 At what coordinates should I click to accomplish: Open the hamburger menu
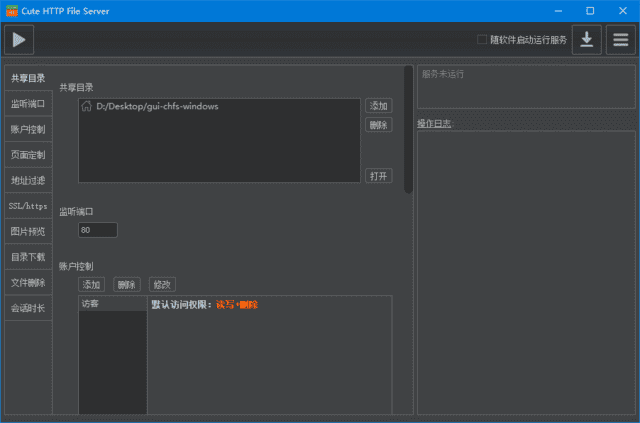pos(621,40)
